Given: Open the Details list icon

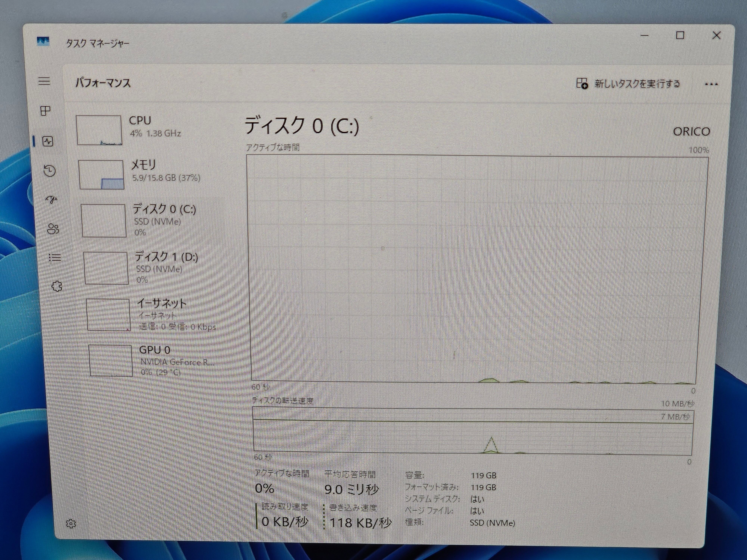Looking at the screenshot, I should click(x=55, y=258).
